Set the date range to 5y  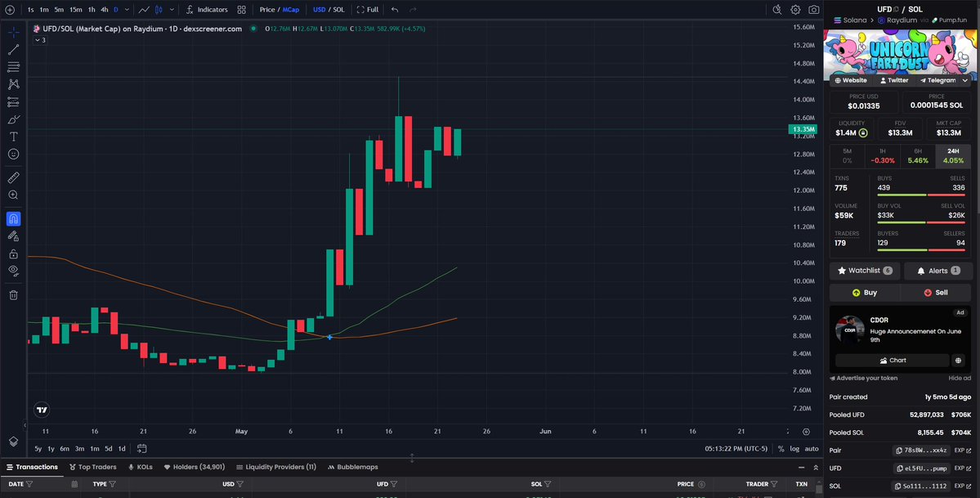point(38,449)
